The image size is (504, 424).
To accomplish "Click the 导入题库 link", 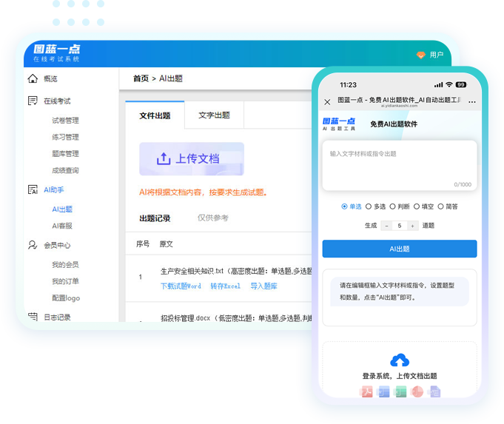I will point(264,286).
